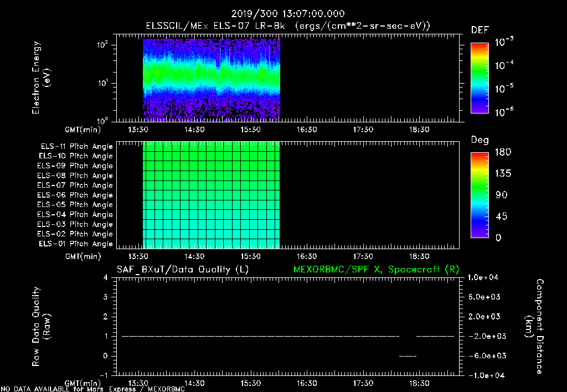Click the 16:30 tick on top time axis
The width and height of the screenshot is (567, 392).
point(307,130)
